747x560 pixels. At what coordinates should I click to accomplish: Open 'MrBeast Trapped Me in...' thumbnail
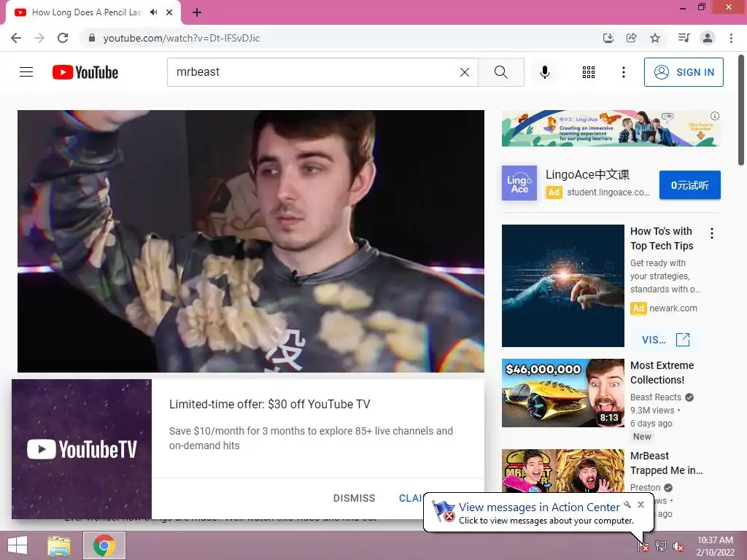click(562, 470)
